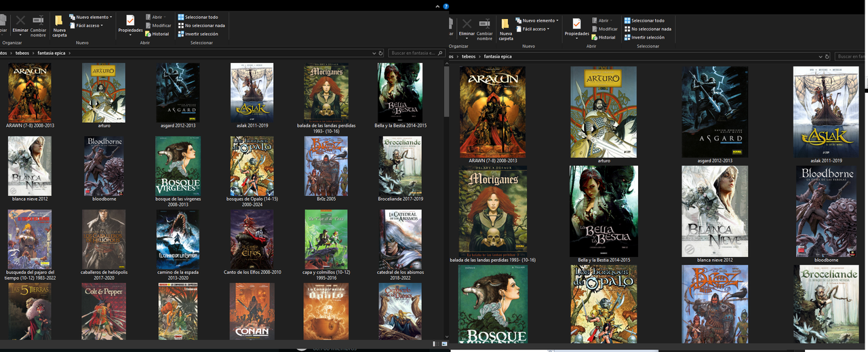Select Moriganes balada cover in right window
The height and width of the screenshot is (352, 868).
click(x=493, y=210)
